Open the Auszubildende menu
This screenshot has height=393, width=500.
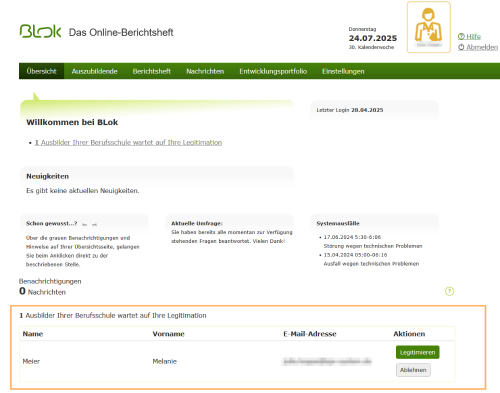(95, 71)
